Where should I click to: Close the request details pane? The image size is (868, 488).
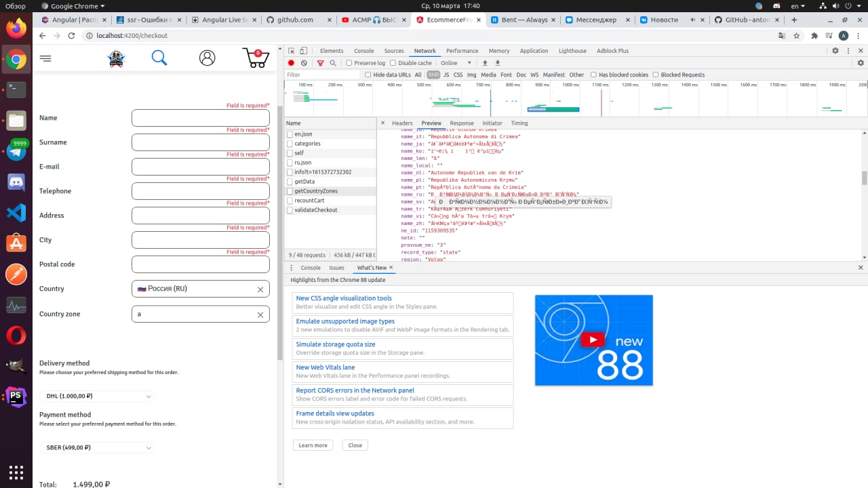(x=382, y=123)
